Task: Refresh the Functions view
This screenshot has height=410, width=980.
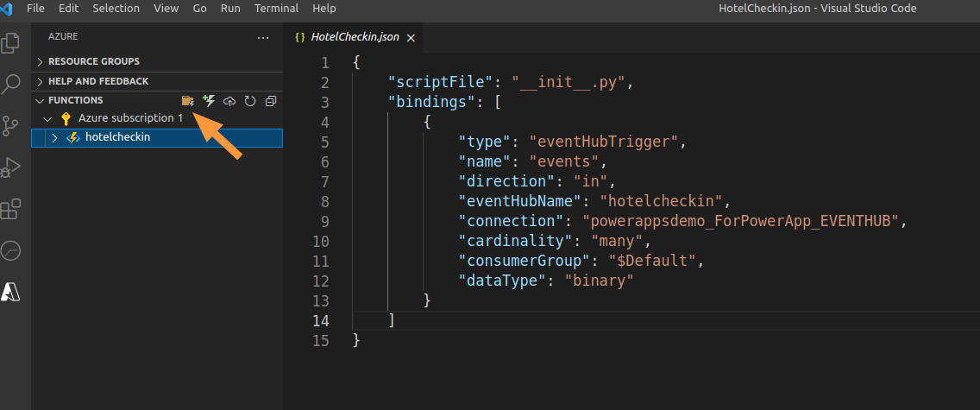Action: coord(250,101)
